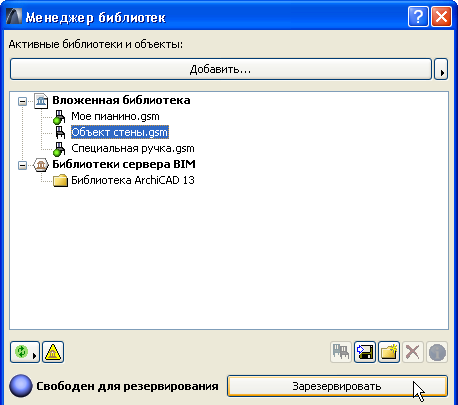Collapse the Библиотеки сервера BIM node
Viewport: 458px width, 405px height.
pyautogui.click(x=22, y=165)
